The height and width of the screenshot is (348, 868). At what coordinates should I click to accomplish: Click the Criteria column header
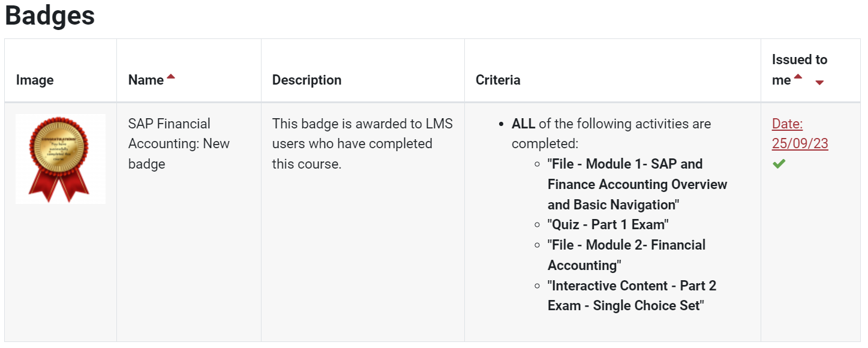pyautogui.click(x=498, y=80)
